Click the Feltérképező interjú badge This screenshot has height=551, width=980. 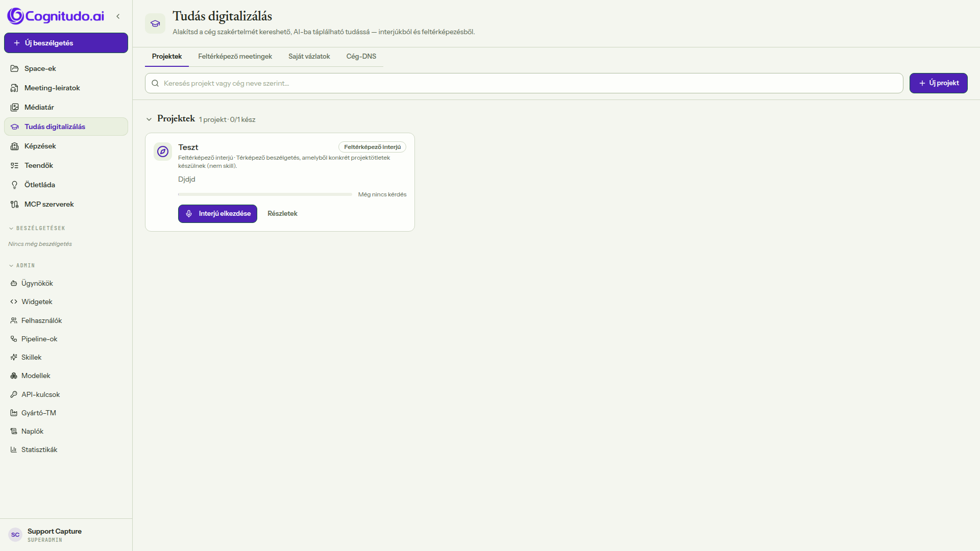click(372, 147)
